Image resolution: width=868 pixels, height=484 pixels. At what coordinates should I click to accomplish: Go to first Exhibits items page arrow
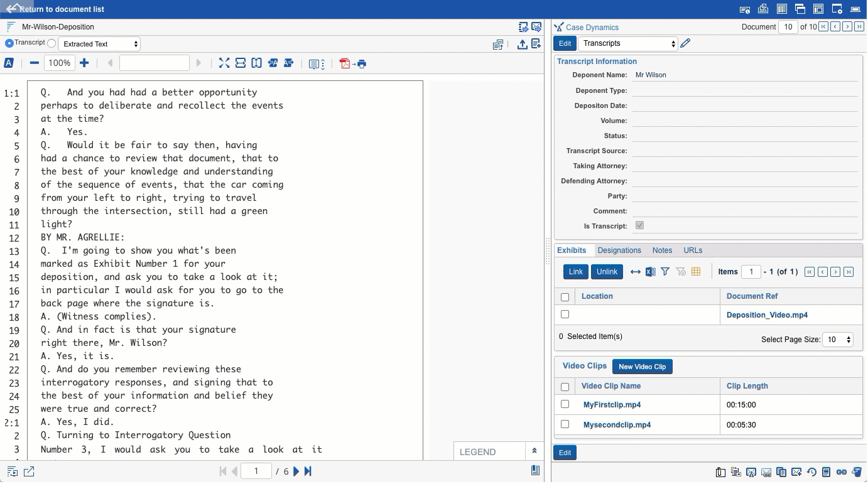click(x=810, y=272)
